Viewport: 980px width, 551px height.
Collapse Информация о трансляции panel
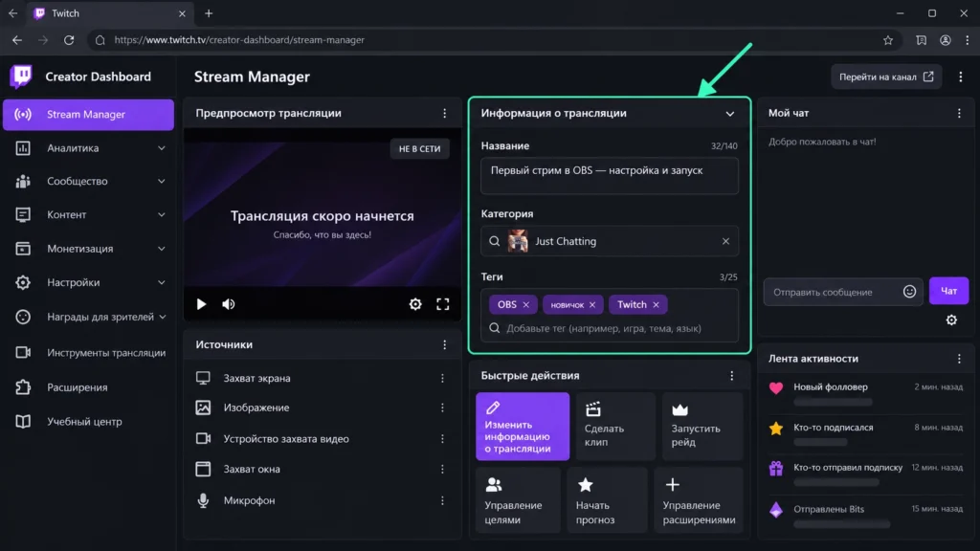coord(729,114)
